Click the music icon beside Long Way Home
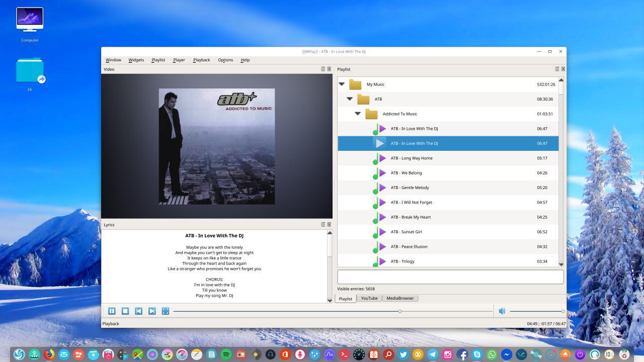This screenshot has height=362, width=644. tap(379, 158)
